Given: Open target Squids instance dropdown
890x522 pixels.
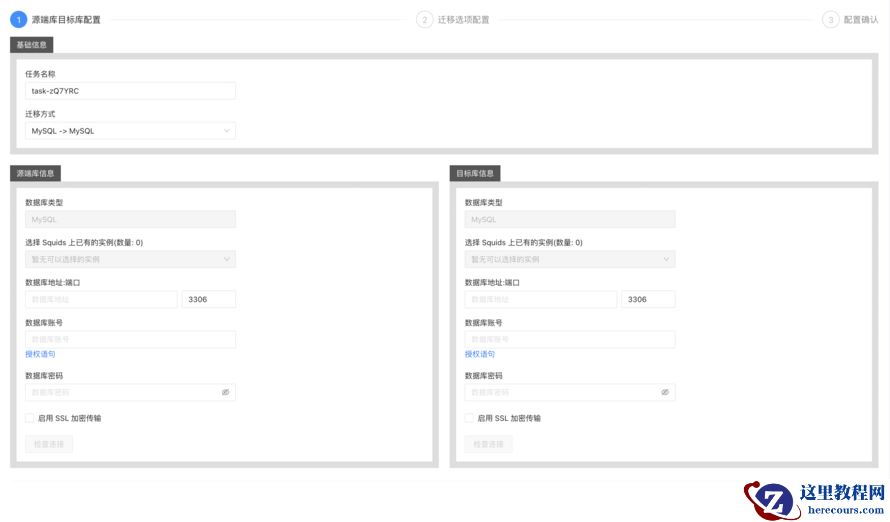Looking at the screenshot, I should [570, 259].
